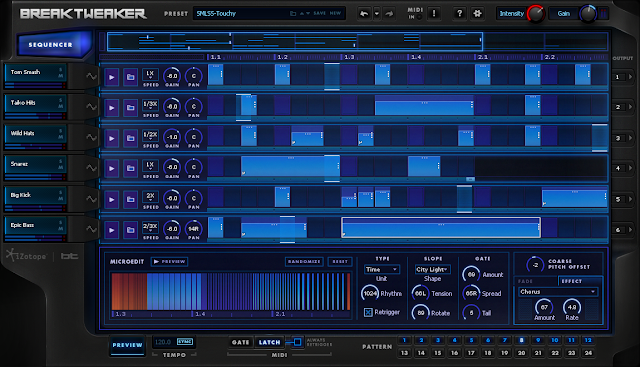Click SAVE in the preset bar
The height and width of the screenshot is (367, 640).
pyautogui.click(x=320, y=13)
